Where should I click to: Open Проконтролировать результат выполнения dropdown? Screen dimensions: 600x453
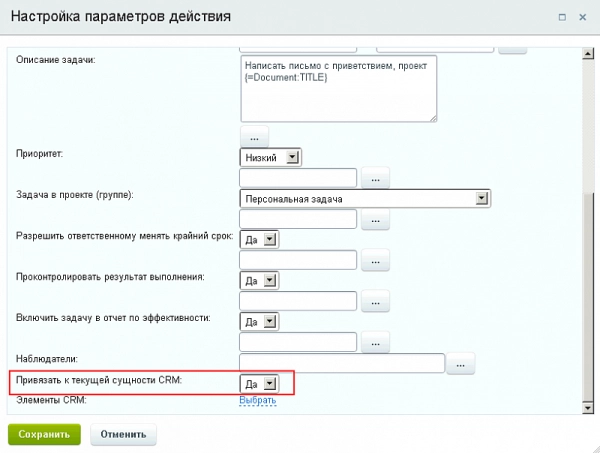(x=260, y=281)
